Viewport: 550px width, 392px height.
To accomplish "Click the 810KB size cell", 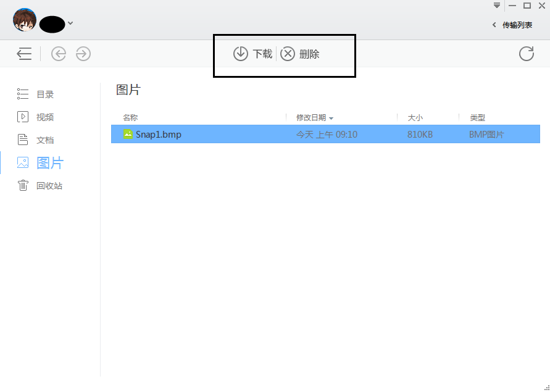I will (420, 135).
